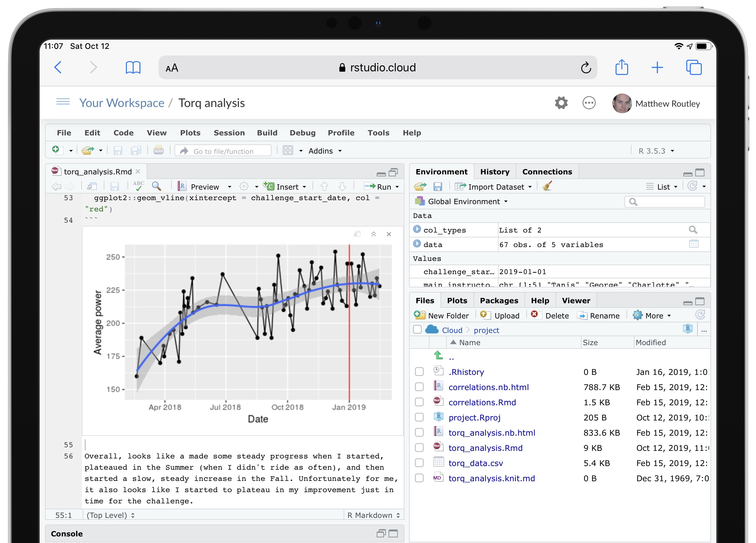The width and height of the screenshot is (756, 543).
Task: Select checkbox next to torq_analysis.Rmd
Action: (419, 447)
